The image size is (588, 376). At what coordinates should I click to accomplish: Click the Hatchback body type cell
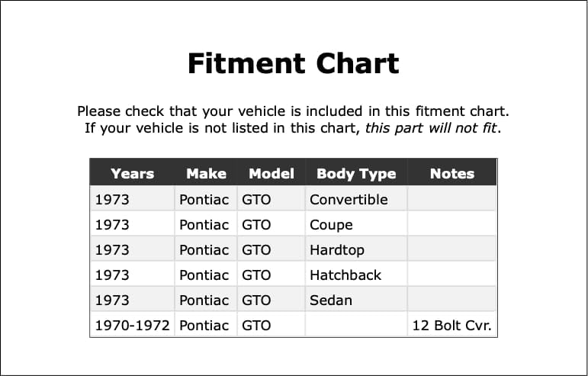[356, 275]
